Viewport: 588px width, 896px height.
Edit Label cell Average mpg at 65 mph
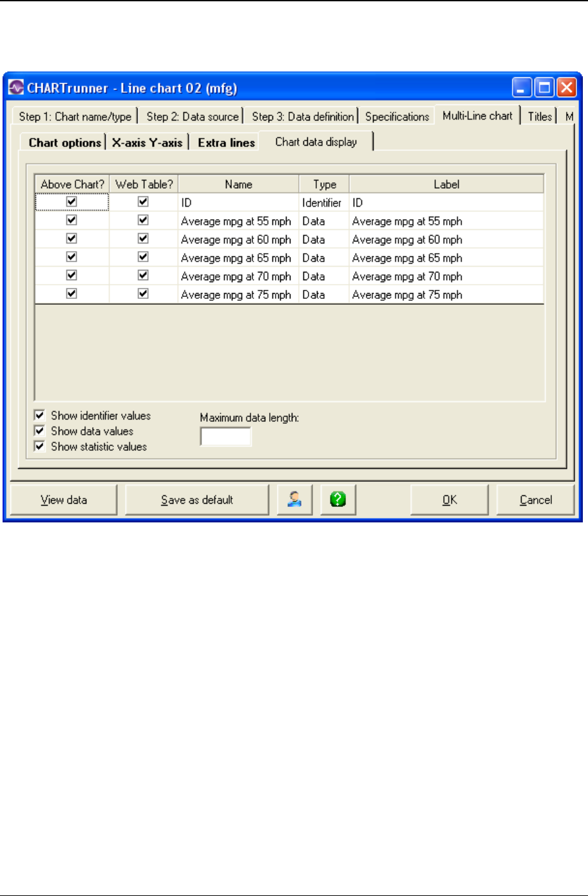point(446,258)
